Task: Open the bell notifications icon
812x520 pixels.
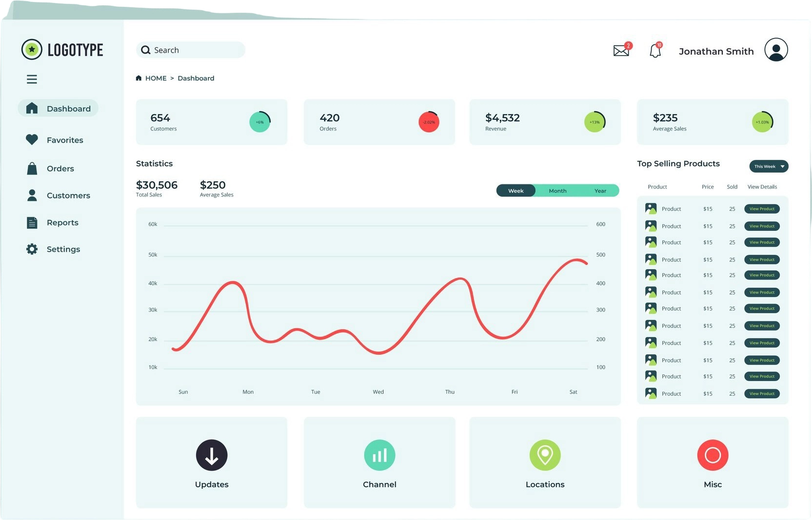Action: (x=656, y=50)
